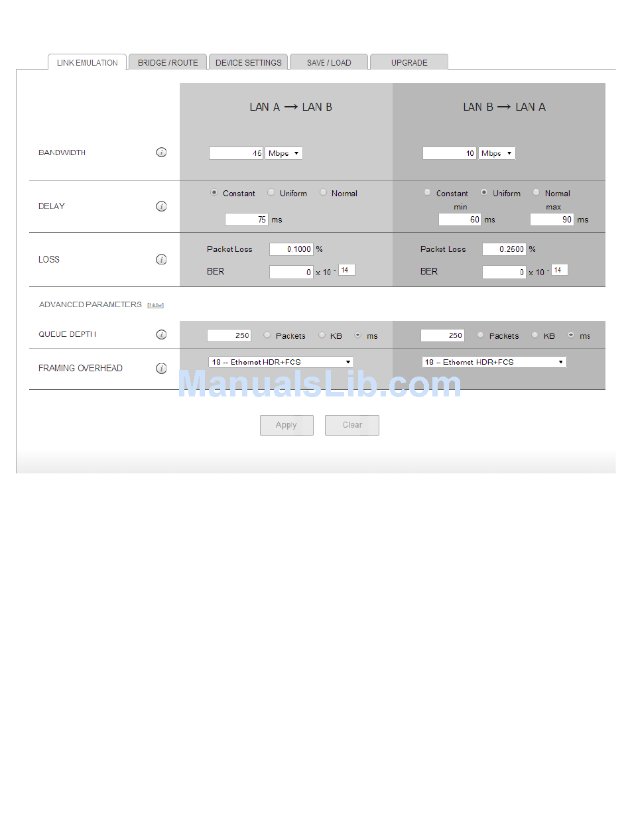The height and width of the screenshot is (840, 630).
Task: Click the BER value field for LAN B to LAN A
Action: tap(504, 272)
